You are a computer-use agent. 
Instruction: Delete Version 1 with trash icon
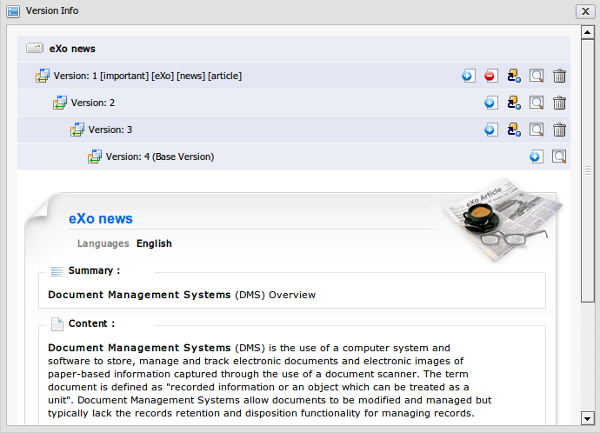[x=560, y=75]
